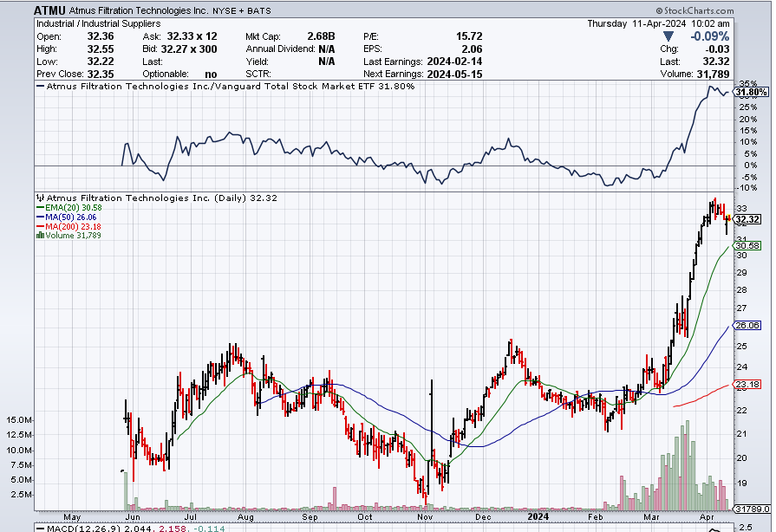Click the Nov label on the time axis
776x532 pixels.
(425, 517)
